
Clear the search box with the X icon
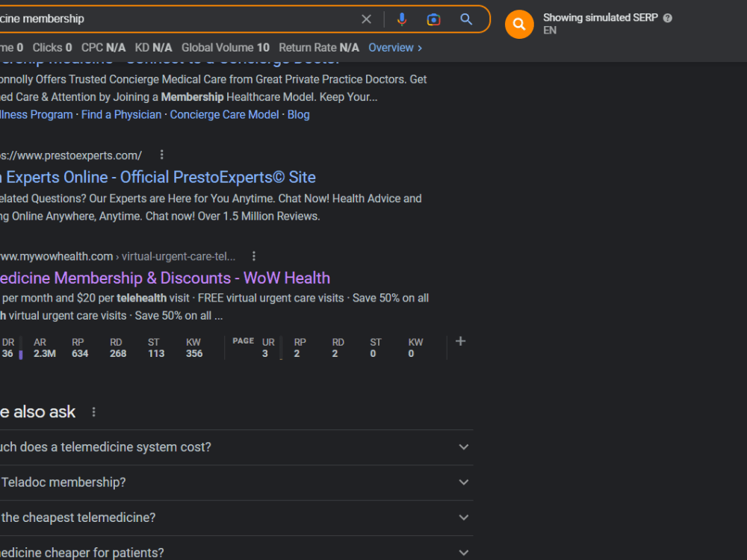366,19
